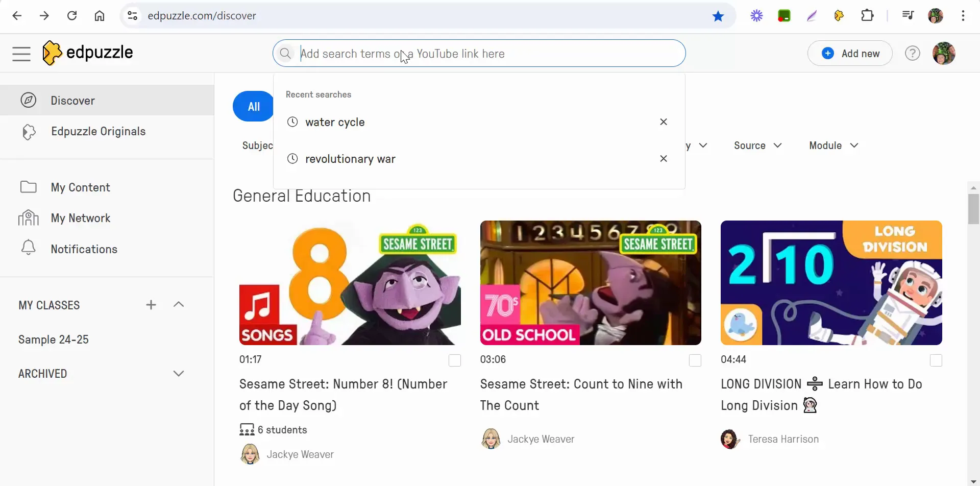Click the scrollbar down arrow
The height and width of the screenshot is (486, 980).
click(x=973, y=481)
